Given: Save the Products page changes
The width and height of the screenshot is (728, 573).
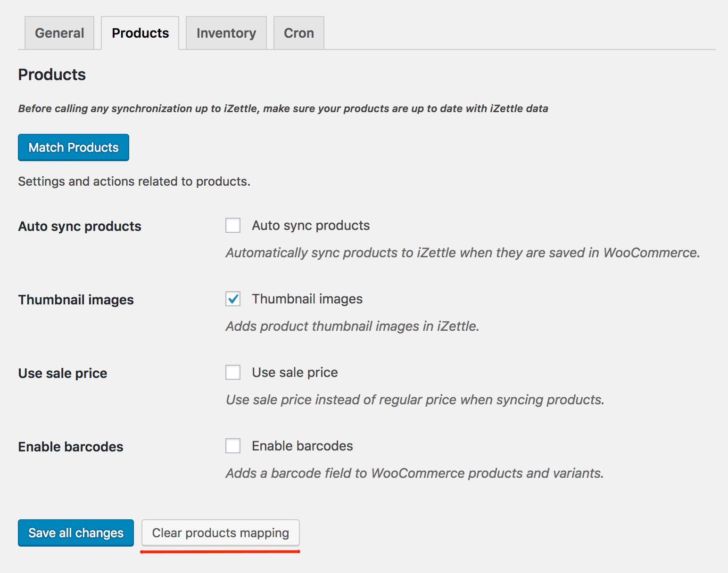Looking at the screenshot, I should coord(75,532).
